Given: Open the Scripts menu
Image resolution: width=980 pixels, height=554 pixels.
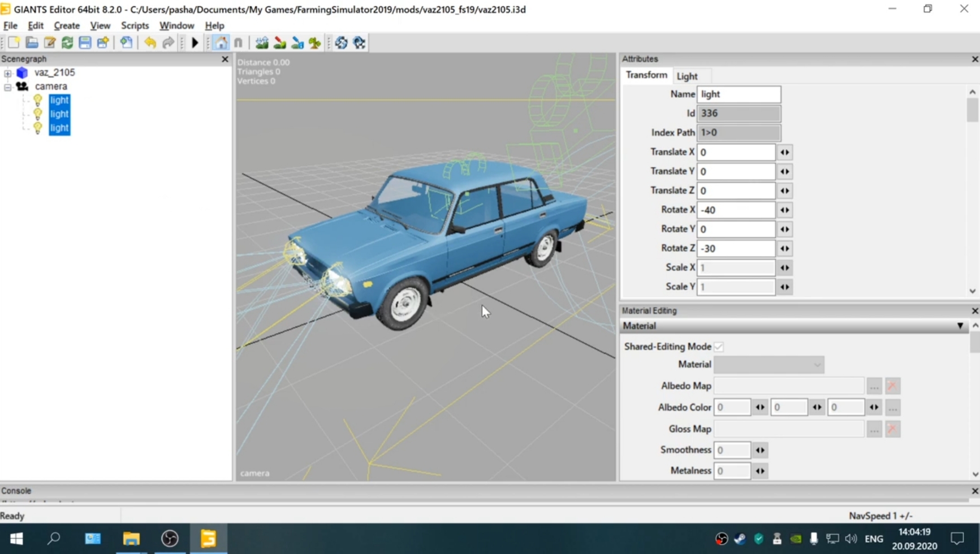Looking at the screenshot, I should click(135, 25).
